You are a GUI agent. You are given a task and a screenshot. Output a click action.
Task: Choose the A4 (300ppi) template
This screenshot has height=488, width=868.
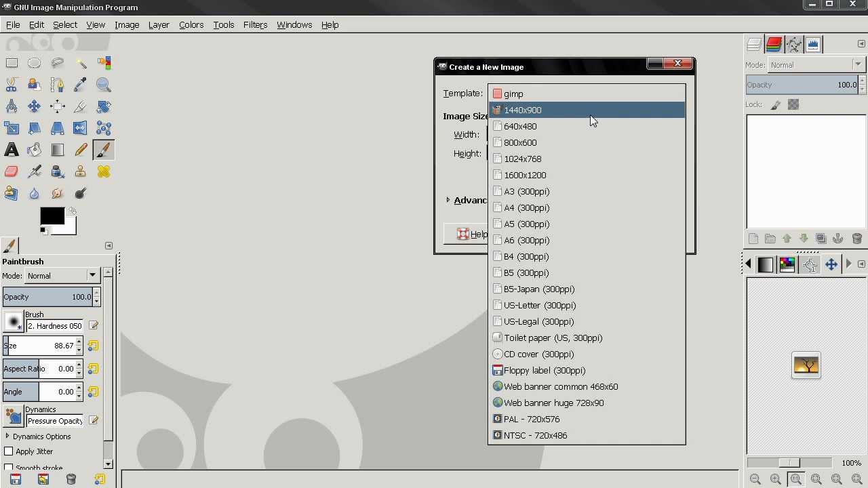tap(587, 207)
